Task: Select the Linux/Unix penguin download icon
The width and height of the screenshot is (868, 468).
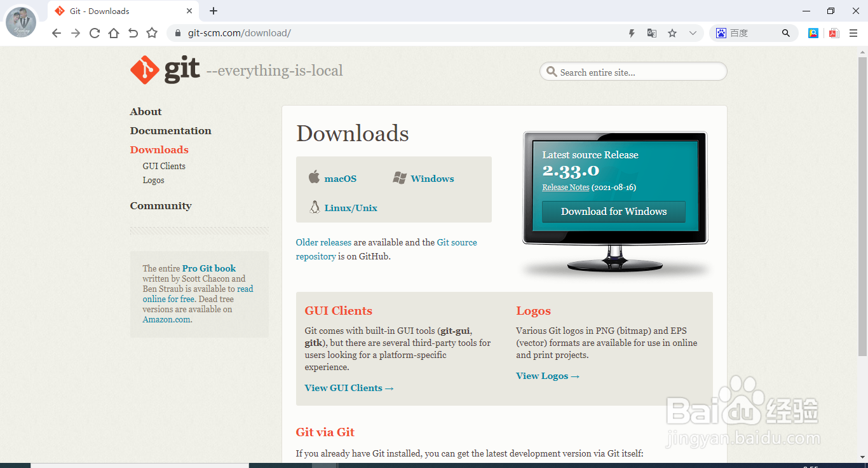Action: 314,207
